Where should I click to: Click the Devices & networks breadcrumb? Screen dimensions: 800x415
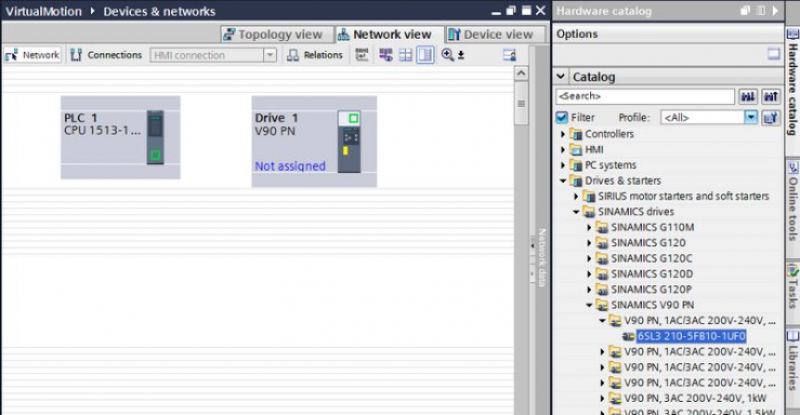(159, 11)
